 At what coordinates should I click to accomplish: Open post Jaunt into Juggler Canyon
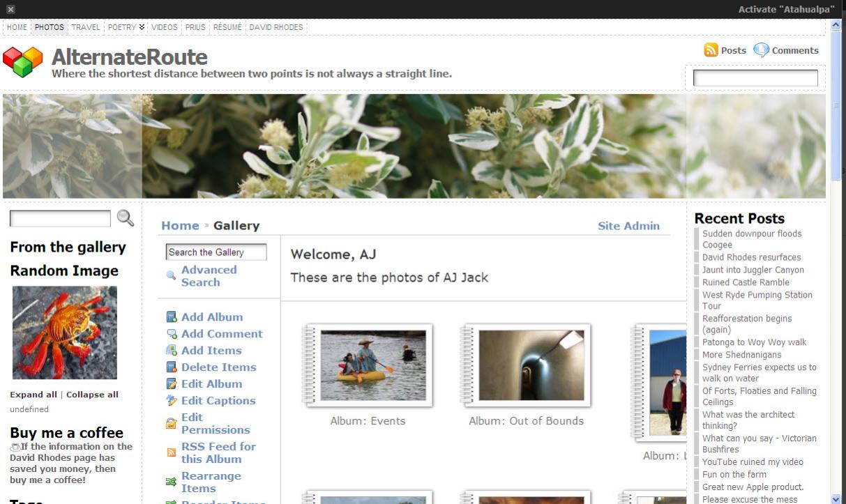point(753,270)
